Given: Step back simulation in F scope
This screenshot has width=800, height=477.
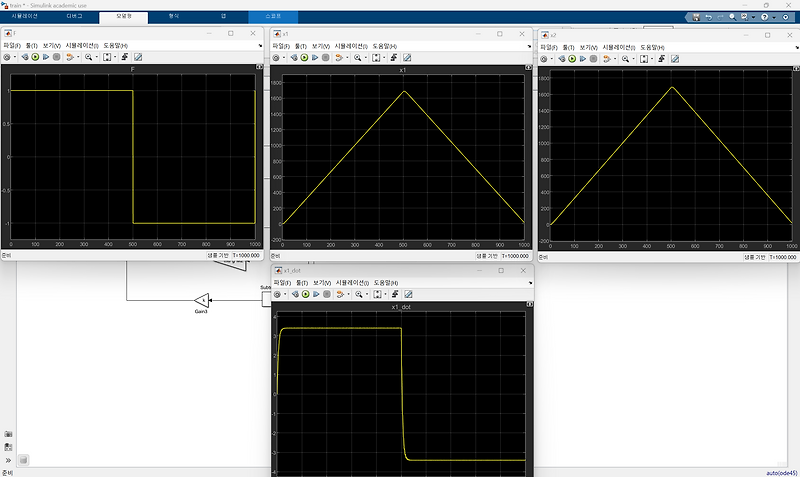Looking at the screenshot, I should click(x=24, y=57).
